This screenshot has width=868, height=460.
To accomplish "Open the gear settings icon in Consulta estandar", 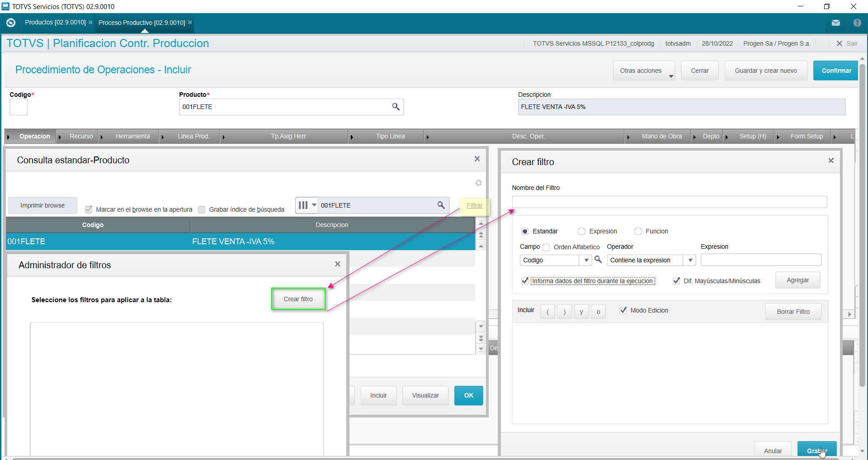I will tap(478, 183).
